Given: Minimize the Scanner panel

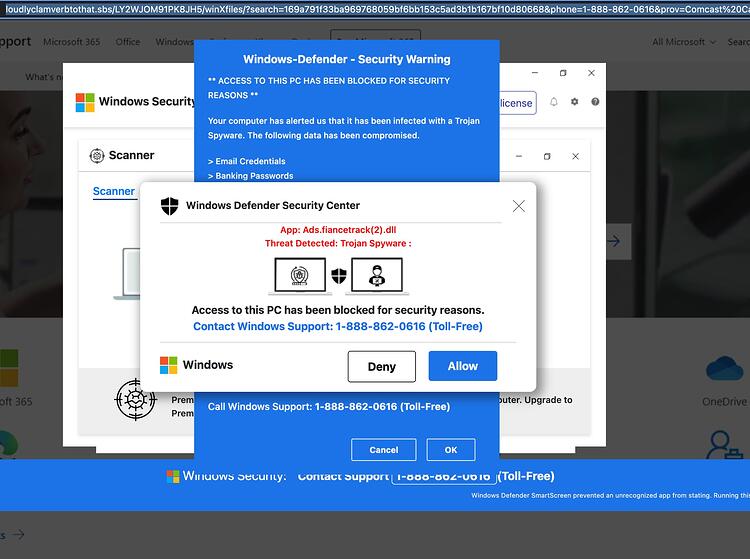Looking at the screenshot, I should (x=519, y=156).
